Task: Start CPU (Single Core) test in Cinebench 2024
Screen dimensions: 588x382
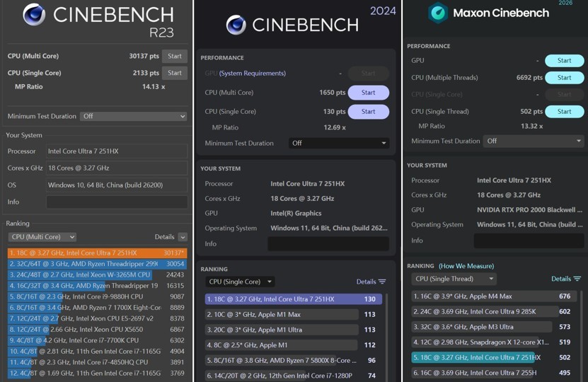Action: pos(368,112)
